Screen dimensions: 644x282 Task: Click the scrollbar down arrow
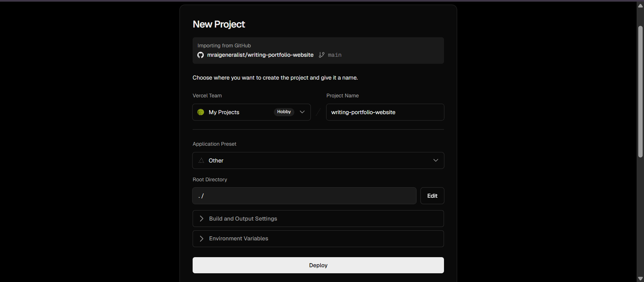[x=640, y=279]
